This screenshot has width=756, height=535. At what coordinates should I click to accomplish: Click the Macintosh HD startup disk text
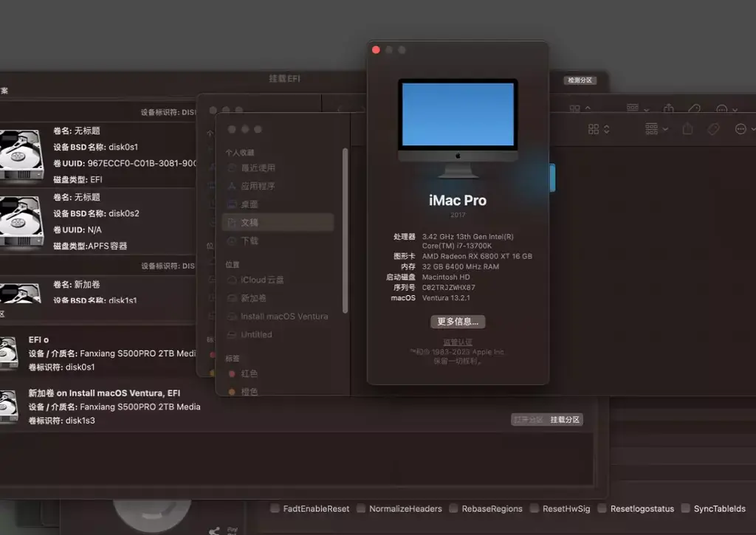446,277
